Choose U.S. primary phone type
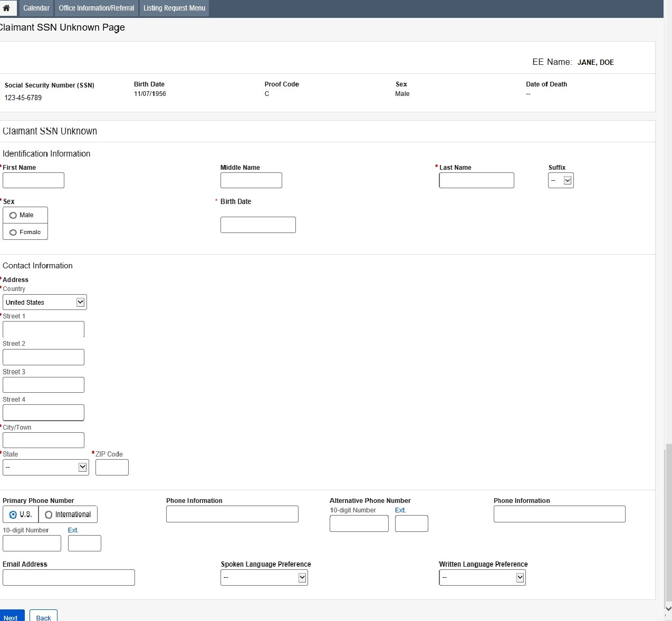Viewport: 672px width, 621px height. [13, 515]
